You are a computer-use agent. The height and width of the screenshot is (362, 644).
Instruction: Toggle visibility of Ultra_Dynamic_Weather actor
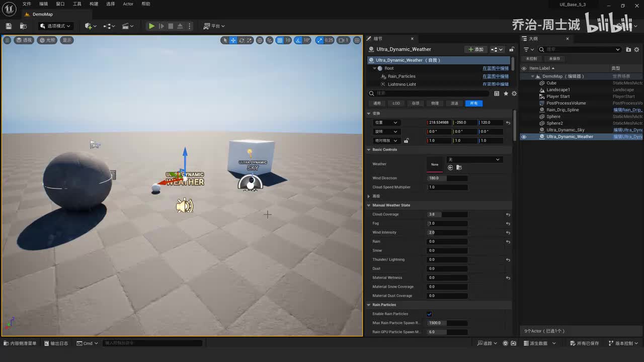524,137
